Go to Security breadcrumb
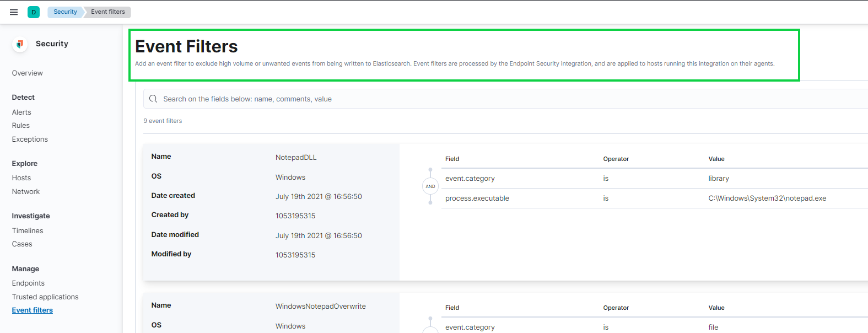The height and width of the screenshot is (333, 868). [65, 12]
